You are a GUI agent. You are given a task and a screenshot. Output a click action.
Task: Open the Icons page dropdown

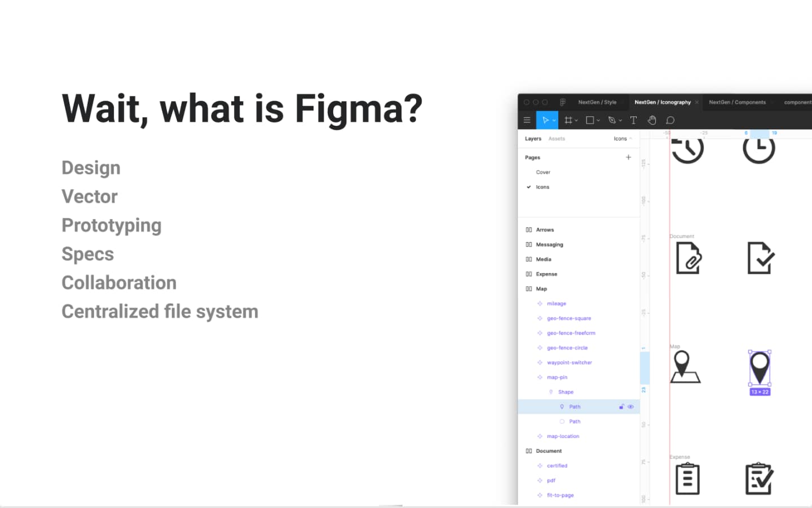point(623,139)
